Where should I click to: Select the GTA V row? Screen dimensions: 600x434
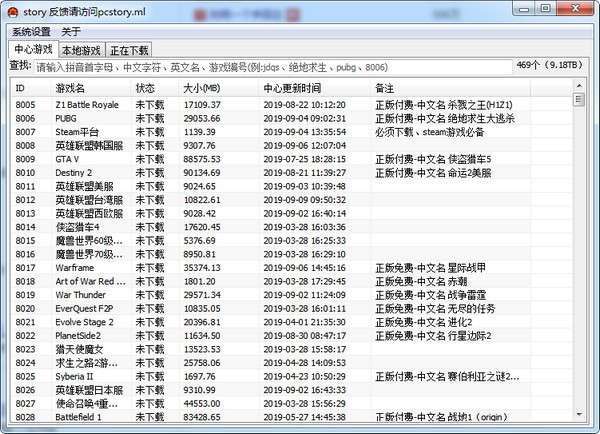(x=291, y=159)
